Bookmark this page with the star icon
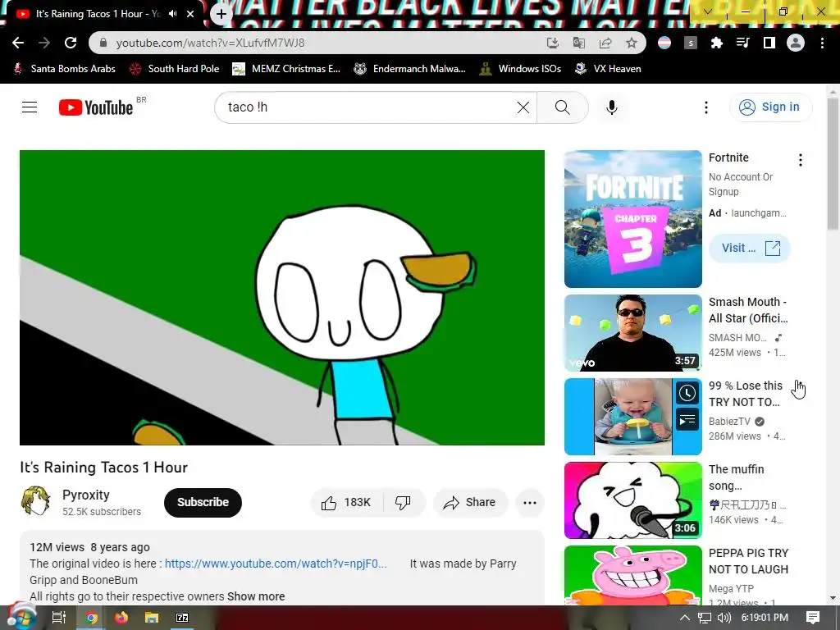The width and height of the screenshot is (840, 630). 632,43
